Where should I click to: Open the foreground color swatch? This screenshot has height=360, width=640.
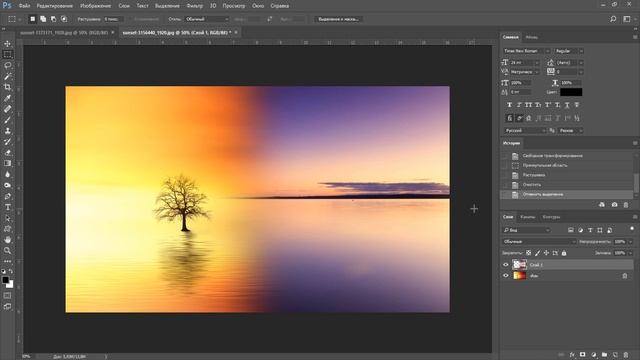pyautogui.click(x=5, y=280)
